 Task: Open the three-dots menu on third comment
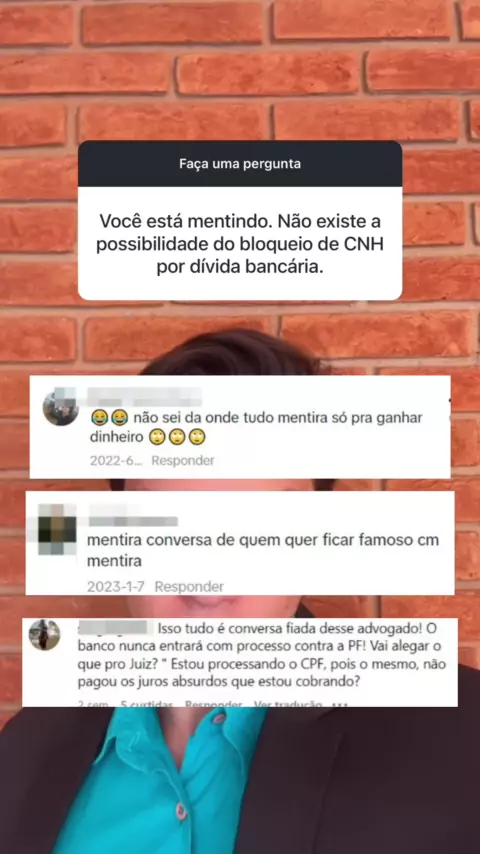coord(339,705)
